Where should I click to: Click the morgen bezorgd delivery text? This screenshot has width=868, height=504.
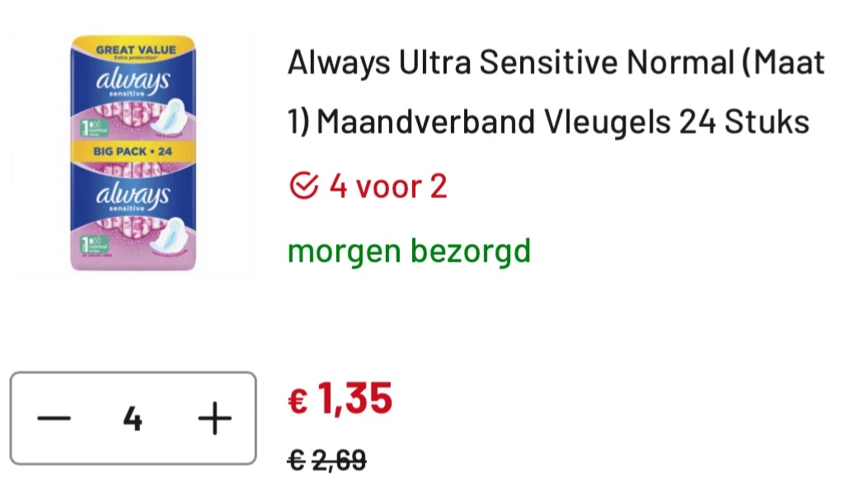(409, 250)
